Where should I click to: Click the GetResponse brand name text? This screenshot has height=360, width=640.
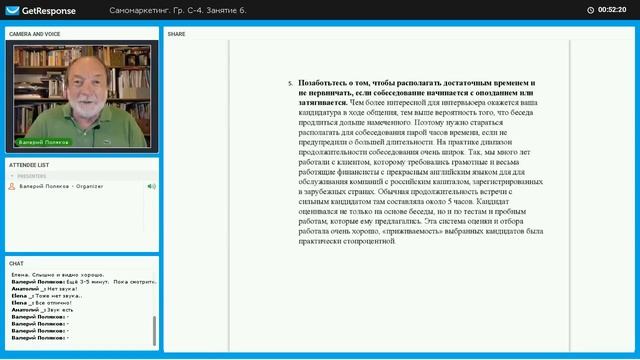[49, 11]
